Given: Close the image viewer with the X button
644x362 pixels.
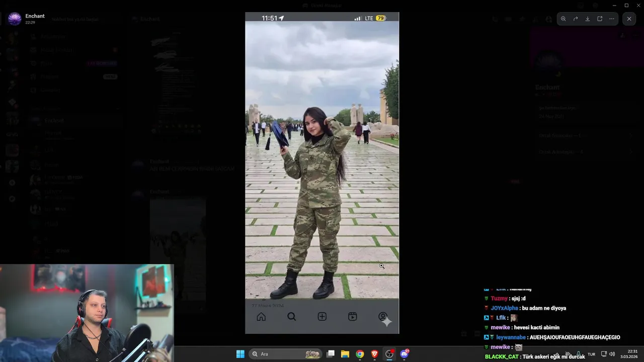Looking at the screenshot, I should click(629, 19).
